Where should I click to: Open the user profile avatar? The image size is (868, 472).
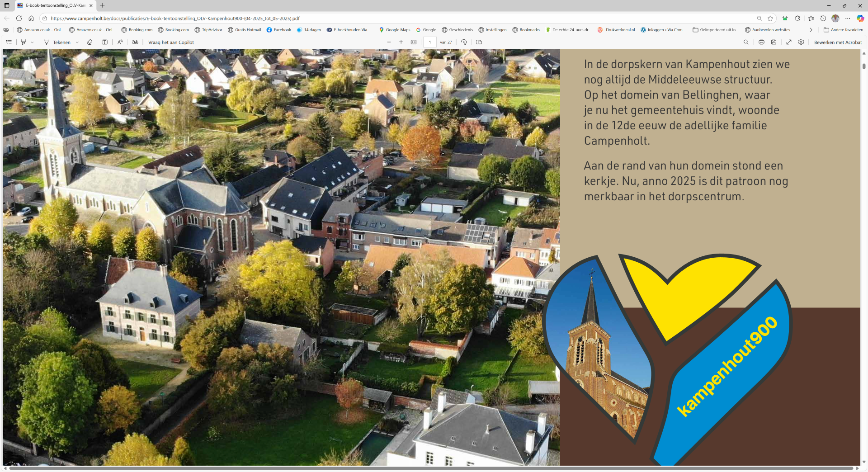tap(835, 18)
